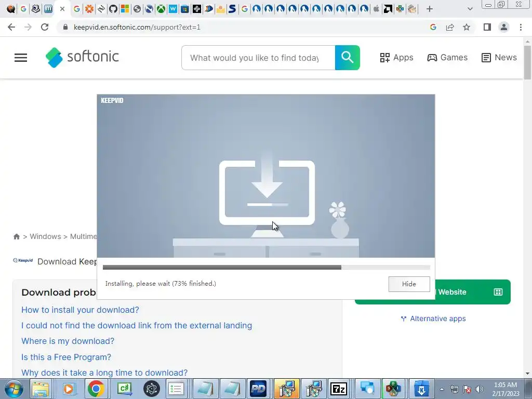
Task: Open the Softonic hamburger menu
Action: click(x=21, y=58)
